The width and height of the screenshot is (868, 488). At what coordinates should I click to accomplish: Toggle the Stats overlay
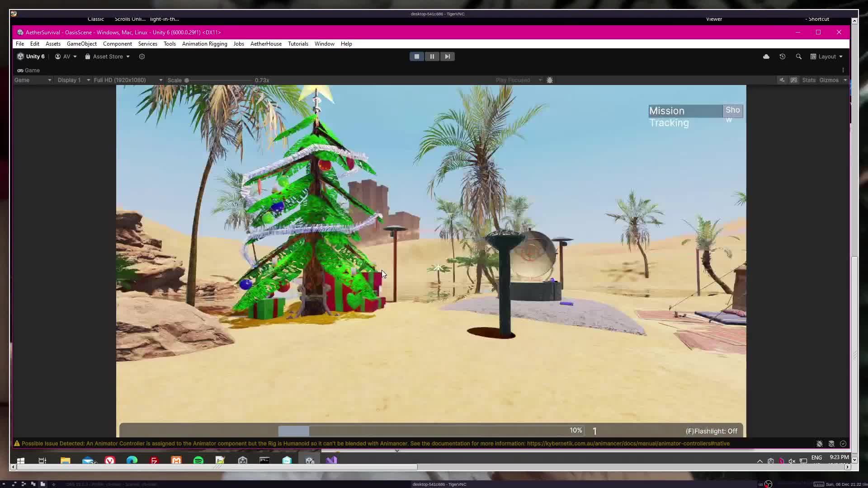click(809, 80)
